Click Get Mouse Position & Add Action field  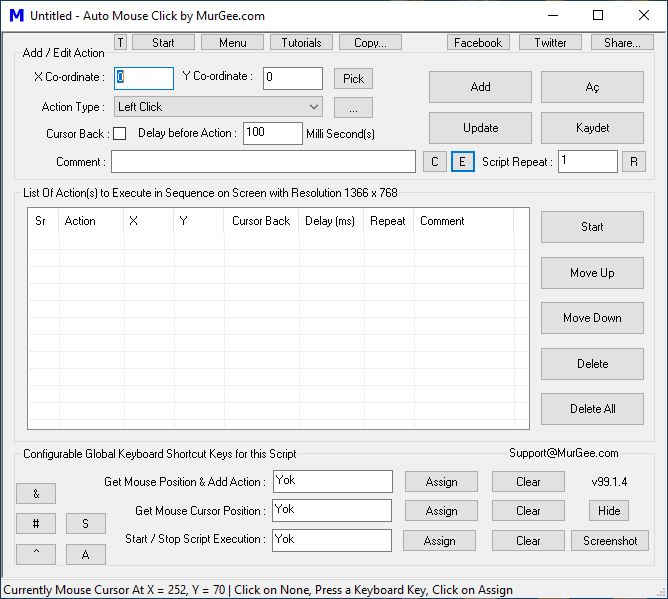click(332, 481)
